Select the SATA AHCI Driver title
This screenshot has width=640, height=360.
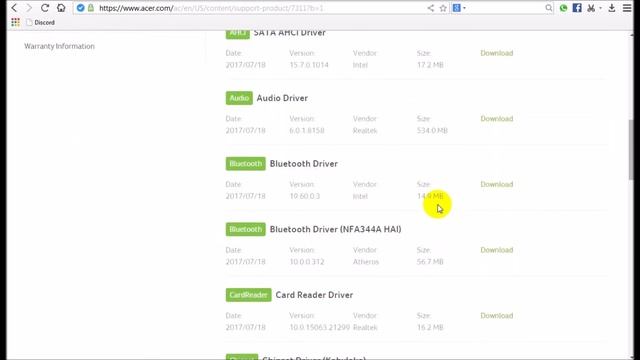[x=289, y=33]
